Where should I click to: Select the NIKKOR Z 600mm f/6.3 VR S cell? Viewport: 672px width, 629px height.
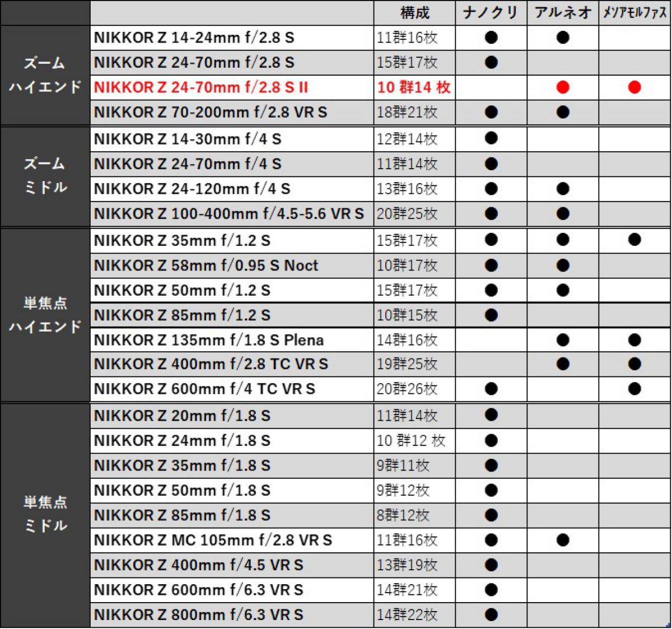pyautogui.click(x=232, y=590)
